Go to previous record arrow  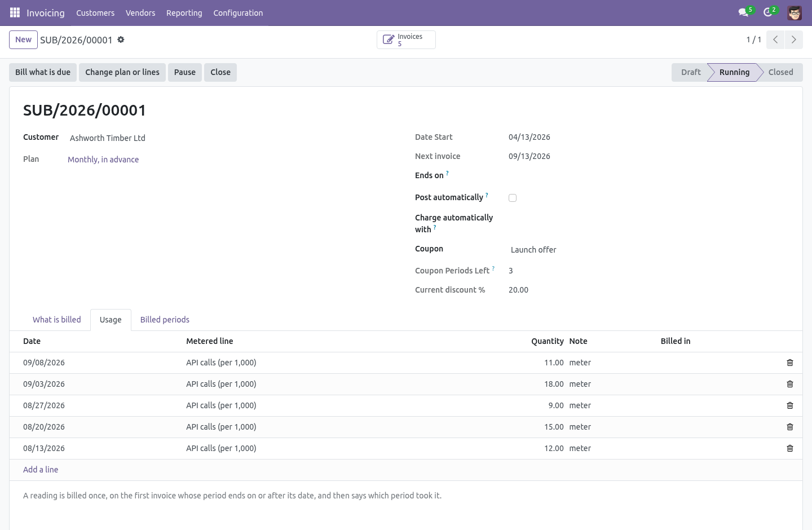pos(775,39)
